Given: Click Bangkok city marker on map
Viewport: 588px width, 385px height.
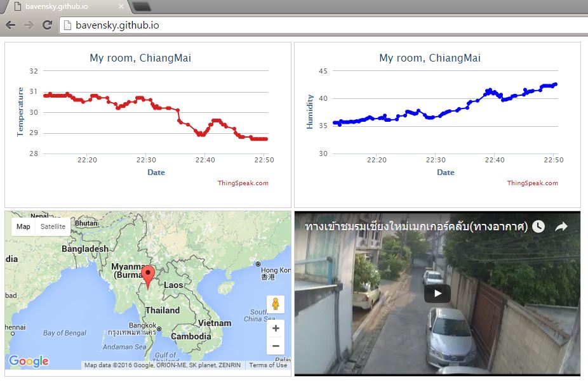Looking at the screenshot, I should [159, 329].
